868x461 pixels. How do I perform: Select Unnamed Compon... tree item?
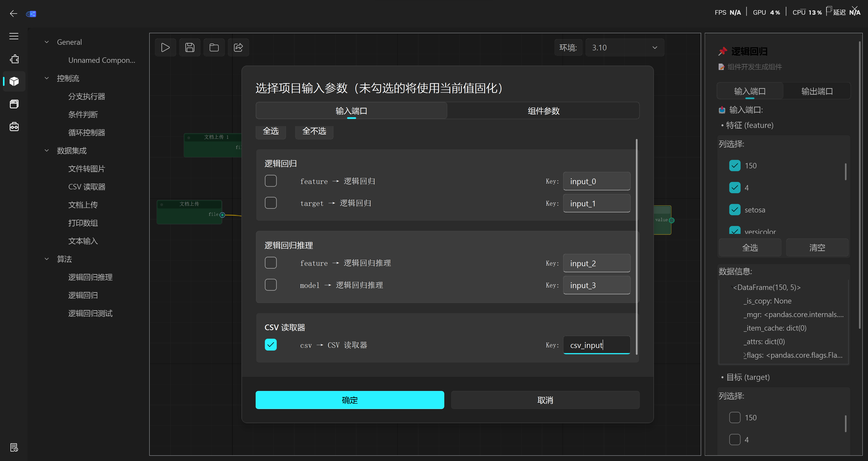[102, 60]
